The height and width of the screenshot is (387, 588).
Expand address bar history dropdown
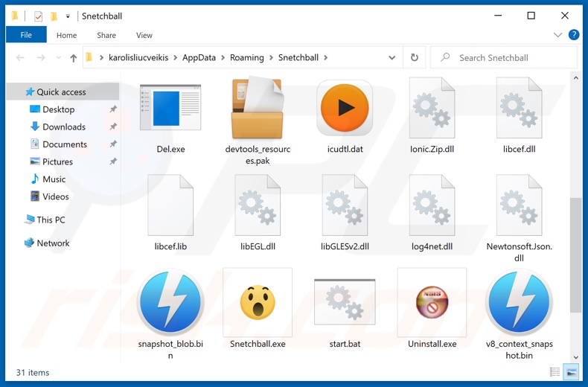(x=392, y=58)
